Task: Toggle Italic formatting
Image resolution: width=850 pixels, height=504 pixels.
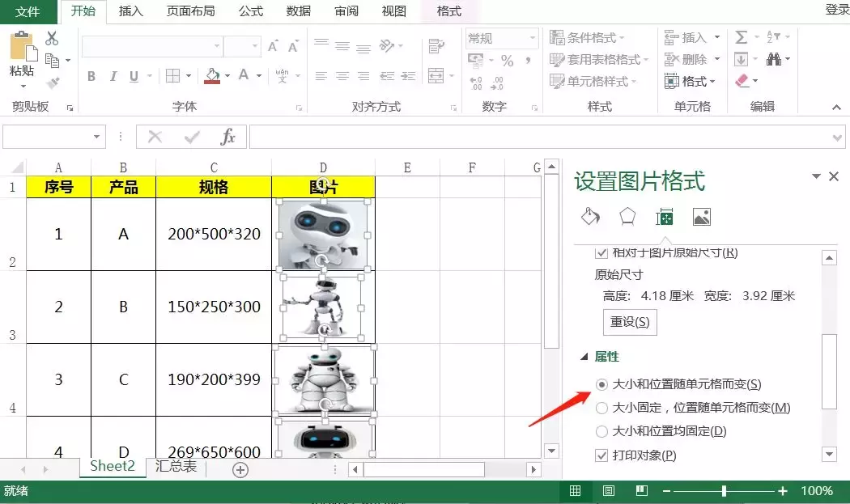Action: pyautogui.click(x=113, y=76)
